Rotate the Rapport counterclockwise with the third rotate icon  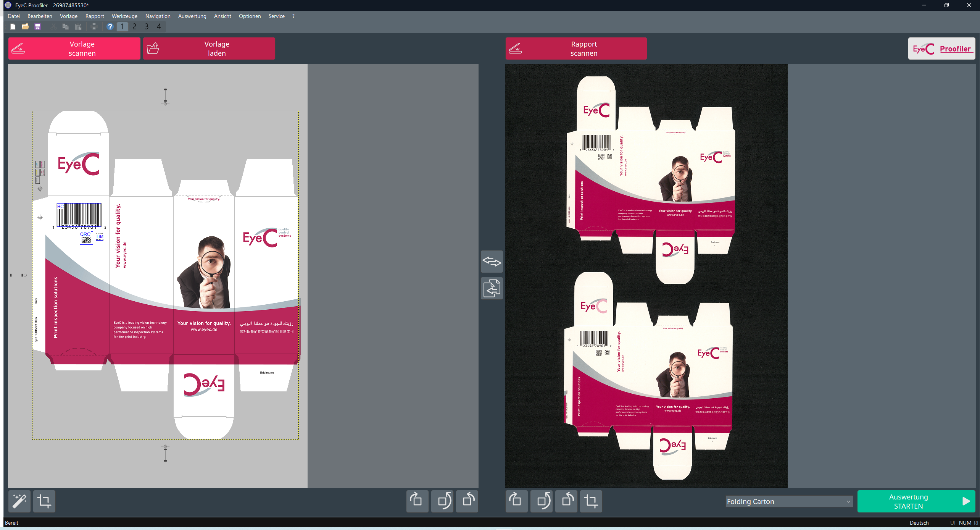(566, 501)
